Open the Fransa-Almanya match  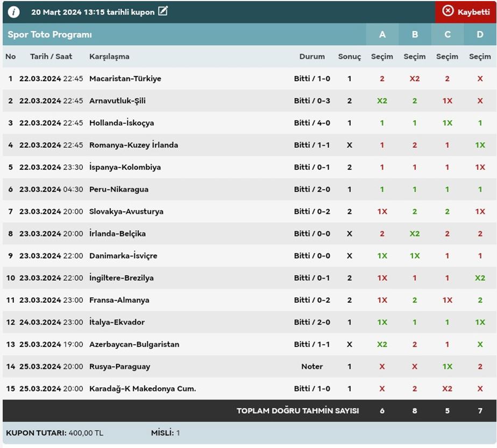(119, 300)
